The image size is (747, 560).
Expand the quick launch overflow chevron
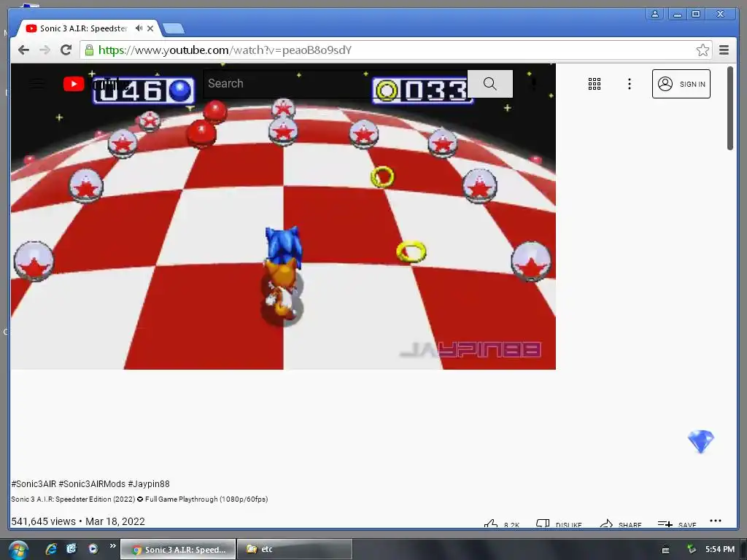click(x=112, y=545)
